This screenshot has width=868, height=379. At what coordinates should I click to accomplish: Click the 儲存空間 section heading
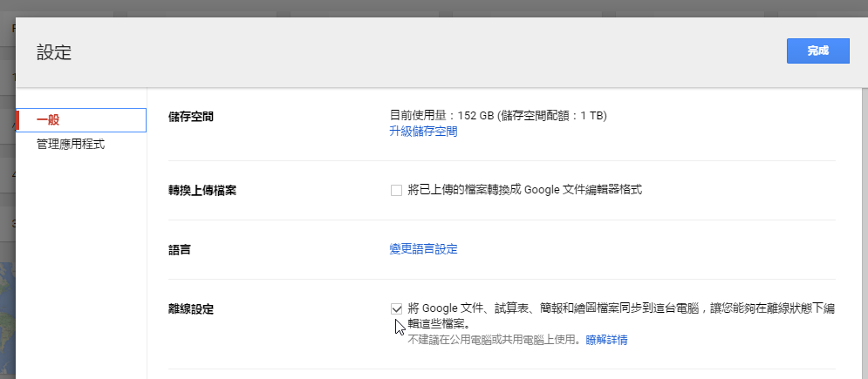[191, 116]
